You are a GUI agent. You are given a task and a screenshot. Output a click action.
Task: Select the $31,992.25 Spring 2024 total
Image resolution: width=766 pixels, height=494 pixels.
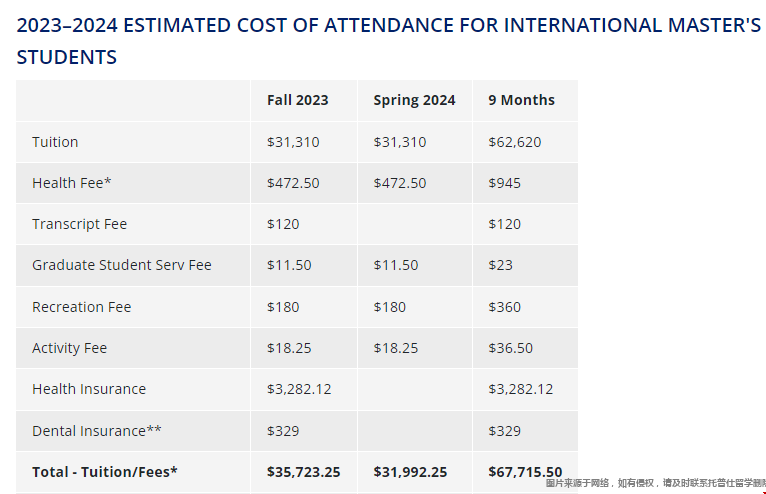click(410, 472)
